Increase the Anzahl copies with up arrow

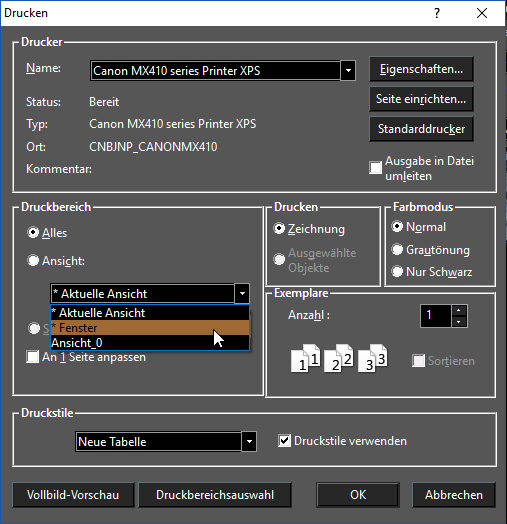coord(459,310)
